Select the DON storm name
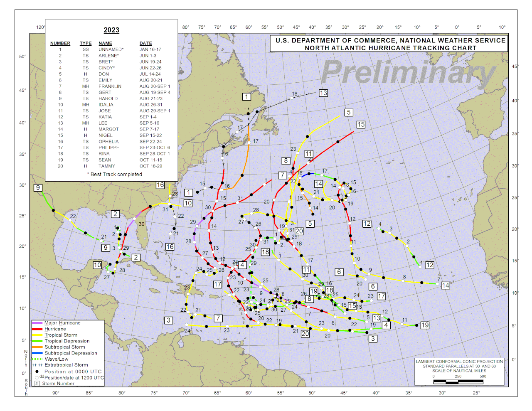 pyautogui.click(x=103, y=74)
